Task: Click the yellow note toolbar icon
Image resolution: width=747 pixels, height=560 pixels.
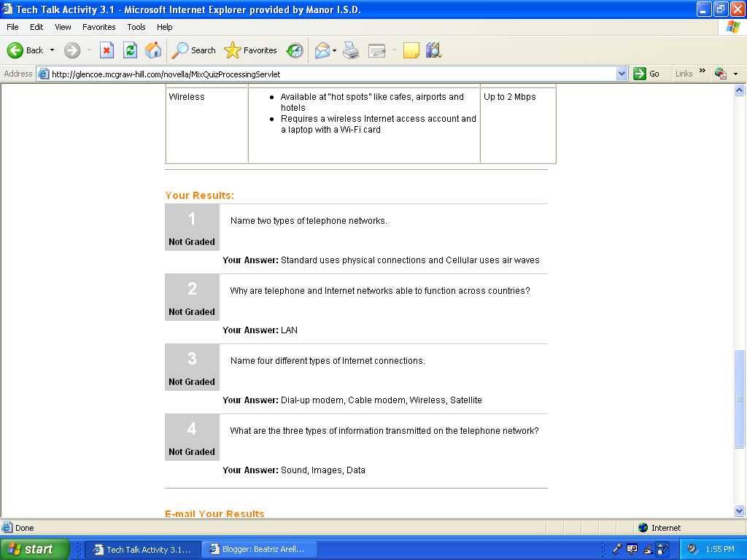Action: (x=411, y=50)
